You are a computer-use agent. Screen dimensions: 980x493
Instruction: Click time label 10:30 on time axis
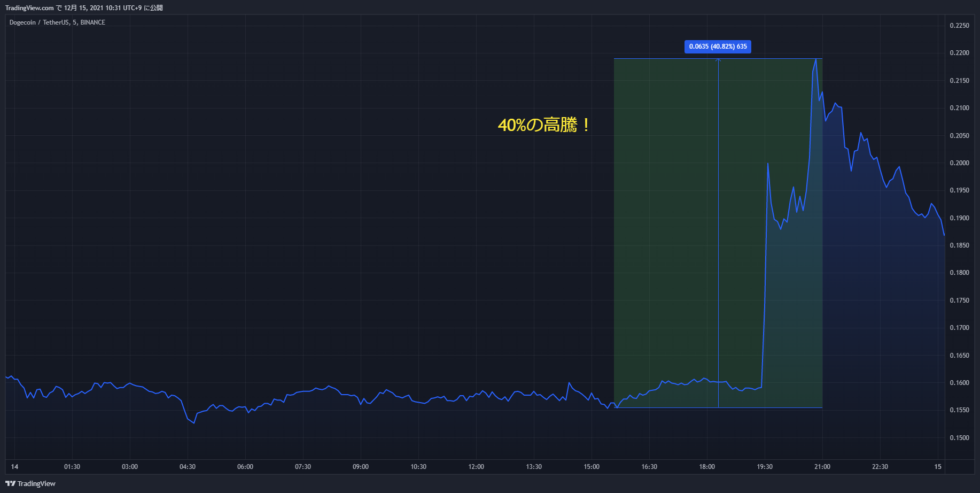418,467
